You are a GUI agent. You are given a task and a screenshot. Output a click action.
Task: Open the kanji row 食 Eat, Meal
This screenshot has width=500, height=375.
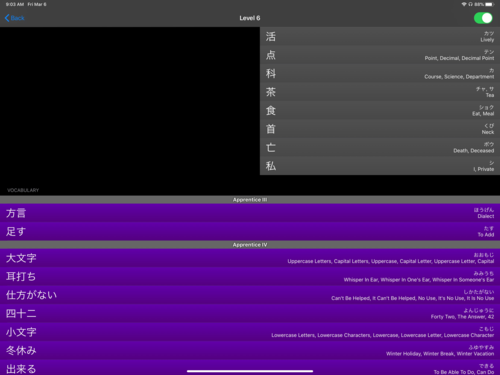[380, 110]
